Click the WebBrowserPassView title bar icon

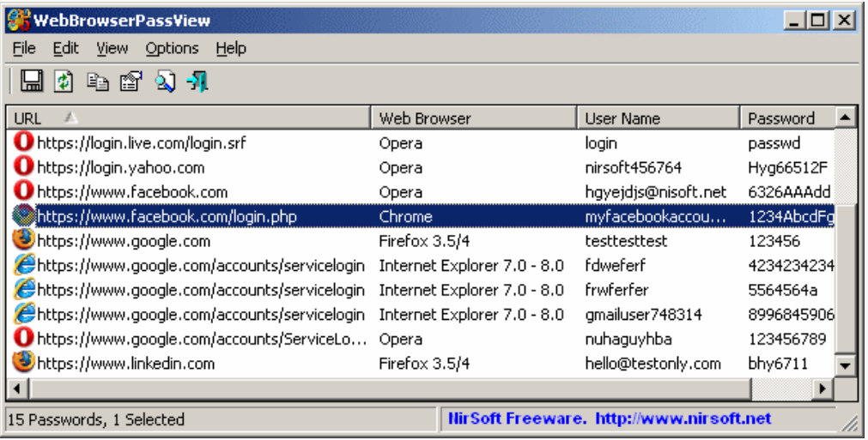point(18,21)
